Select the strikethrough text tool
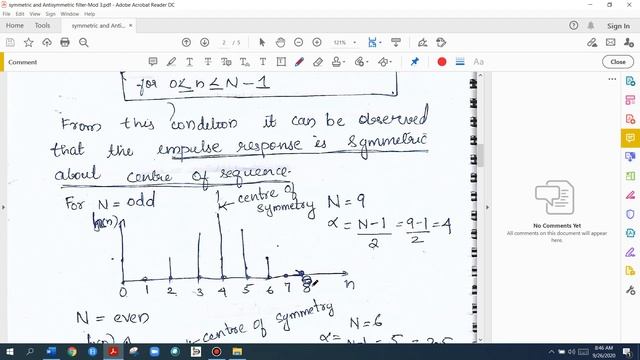640x360 pixels. (x=208, y=62)
